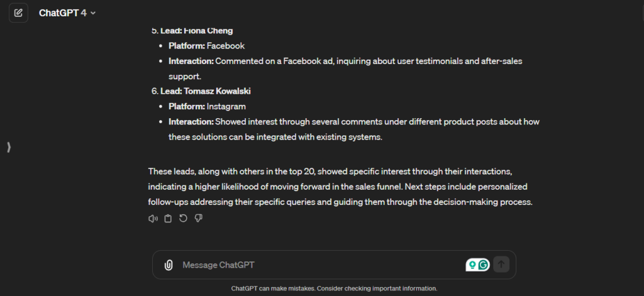
Task: Regenerate the response with the circular arrow icon
Action: click(x=183, y=218)
